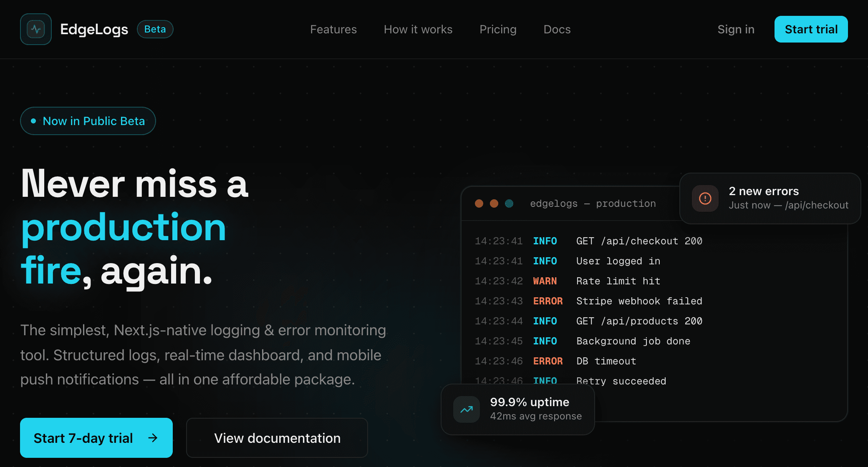Click the EdgeLogs pulse logo icon

[36, 29]
